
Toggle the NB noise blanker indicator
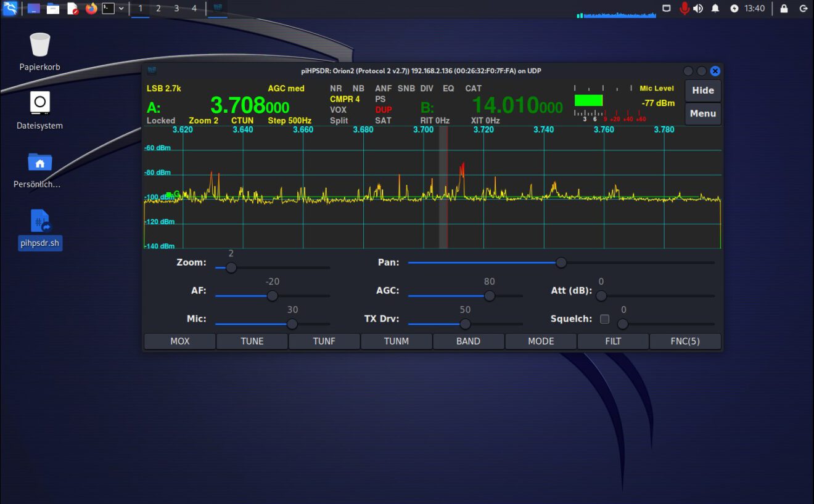point(358,89)
